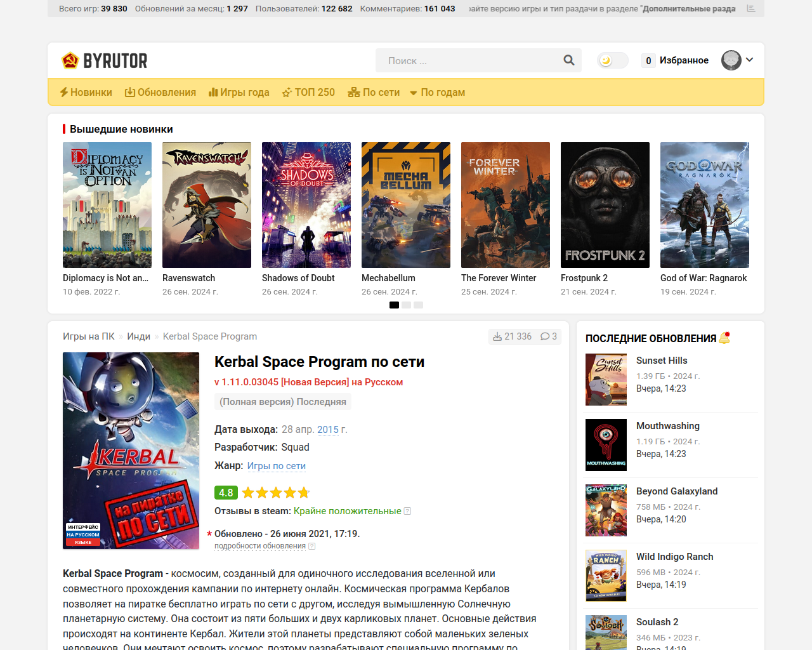Open Wild Indigo Ranch update link

click(675, 557)
